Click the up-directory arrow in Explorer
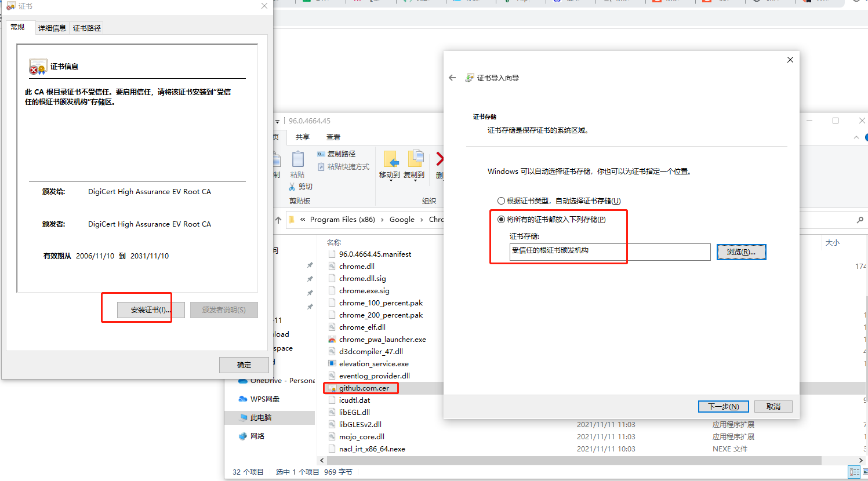 278,220
